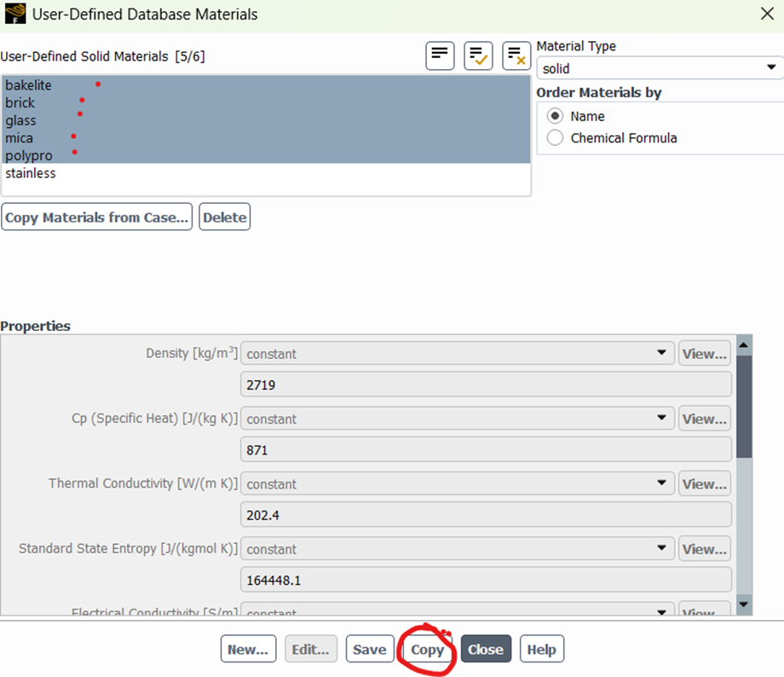This screenshot has width=784, height=677.
Task: Choose Chemical Formula for ordering materials
Action: (x=555, y=137)
